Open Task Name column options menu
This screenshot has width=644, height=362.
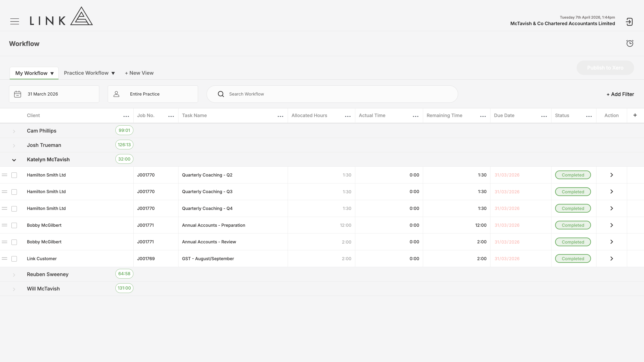coord(280,116)
